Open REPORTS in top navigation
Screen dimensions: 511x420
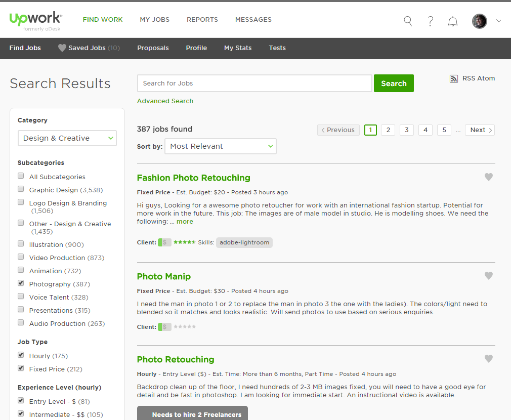(202, 20)
